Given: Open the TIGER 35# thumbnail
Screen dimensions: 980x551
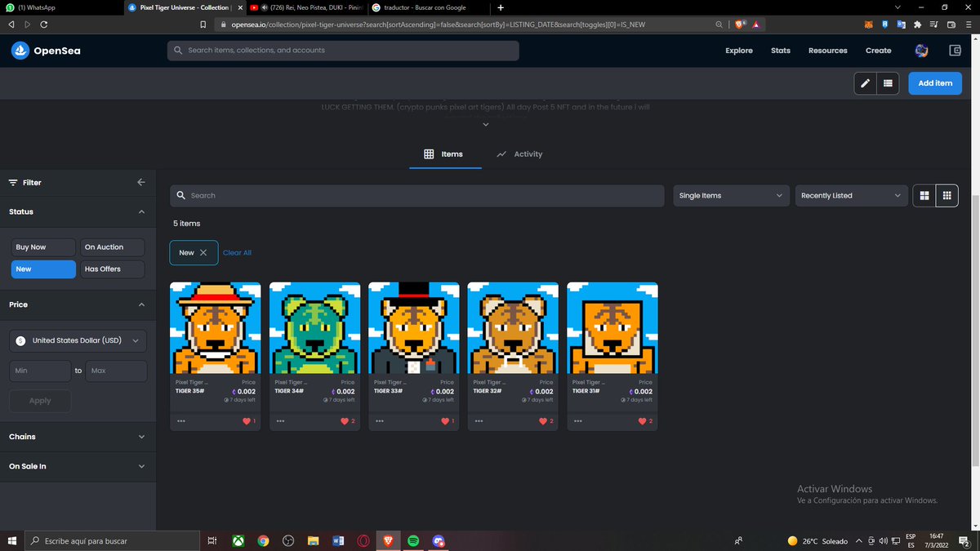Looking at the screenshot, I should pyautogui.click(x=216, y=328).
